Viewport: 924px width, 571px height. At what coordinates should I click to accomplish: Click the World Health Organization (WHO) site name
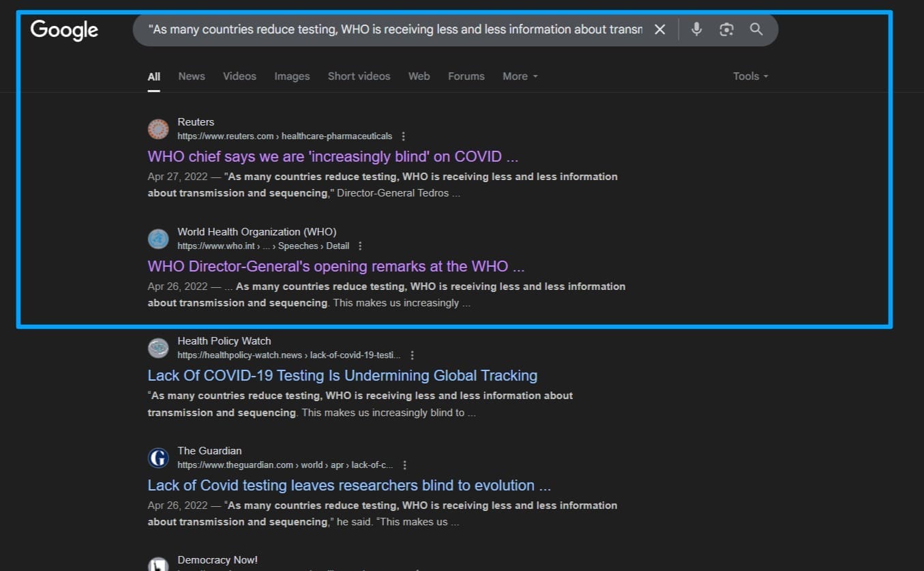tap(257, 232)
